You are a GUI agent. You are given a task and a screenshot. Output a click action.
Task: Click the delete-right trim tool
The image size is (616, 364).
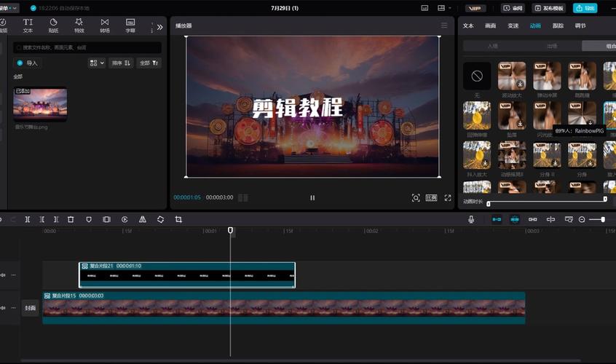pyautogui.click(x=56, y=220)
